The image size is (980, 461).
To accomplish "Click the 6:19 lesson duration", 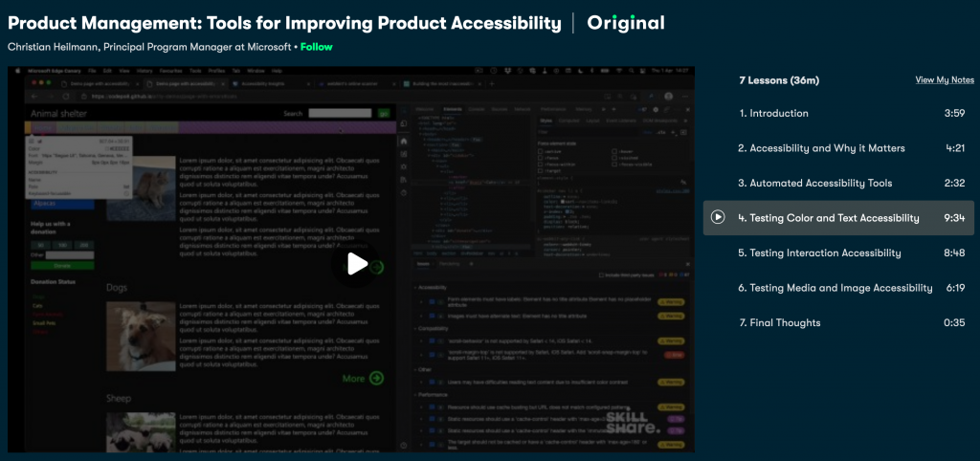I will tap(956, 288).
